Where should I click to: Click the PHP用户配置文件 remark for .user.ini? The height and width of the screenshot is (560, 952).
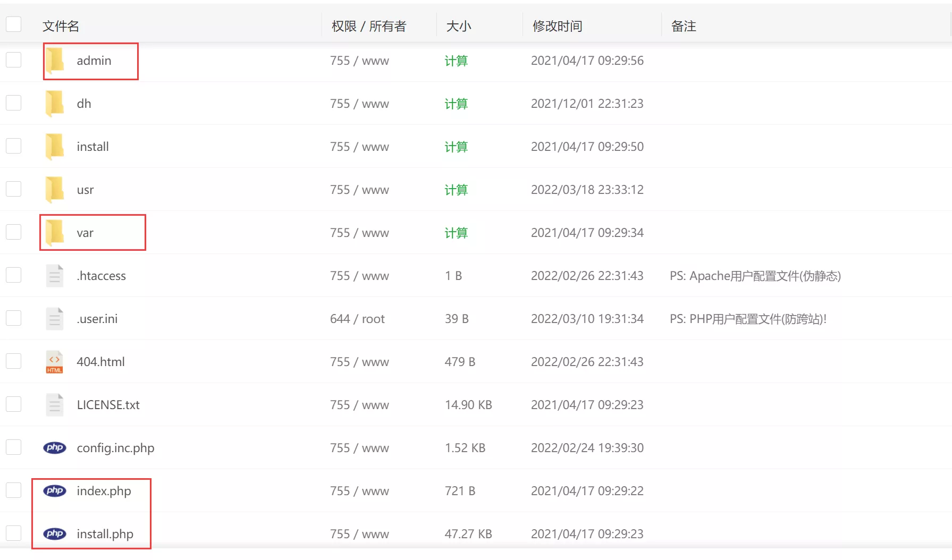click(x=748, y=319)
